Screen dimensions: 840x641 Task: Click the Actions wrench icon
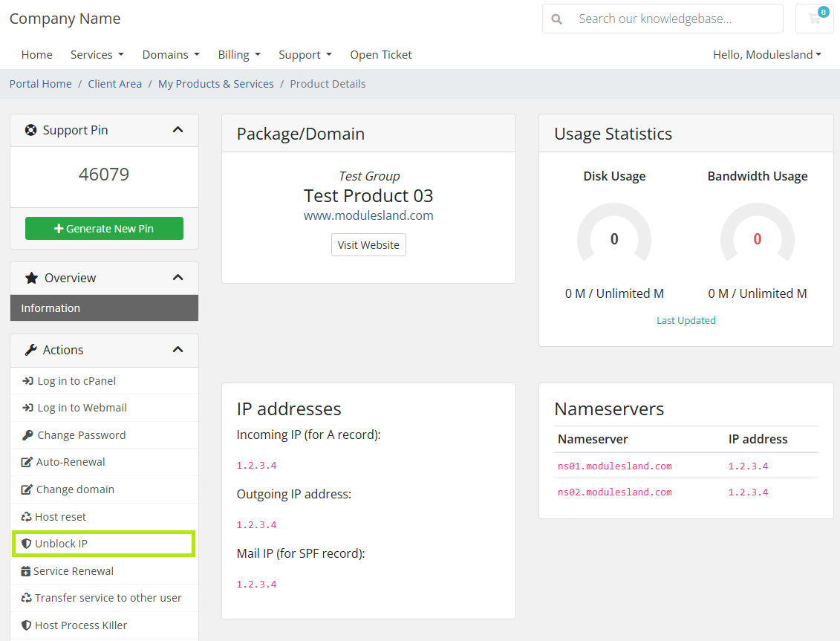(x=31, y=350)
